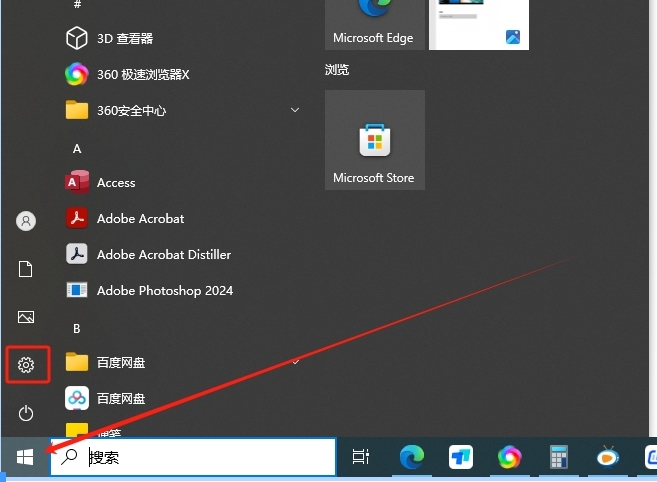Open the Pictures shortcut icon
This screenshot has width=657, height=482.
pyautogui.click(x=26, y=317)
